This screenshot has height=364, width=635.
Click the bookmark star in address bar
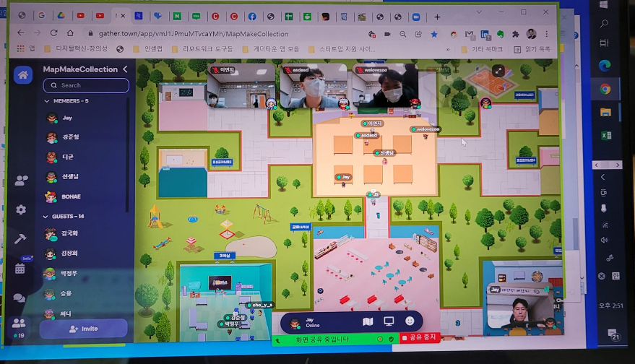434,35
